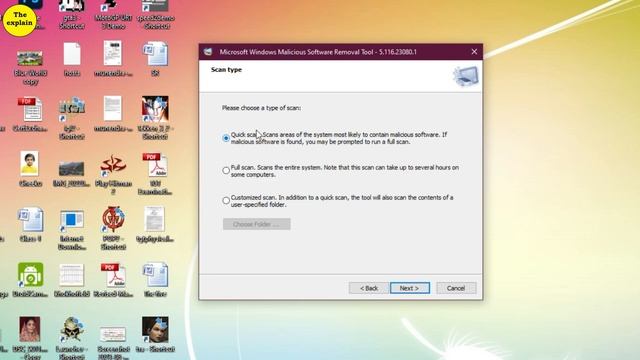Cancel the Malicious Software Removal Tool wizard

click(x=456, y=288)
